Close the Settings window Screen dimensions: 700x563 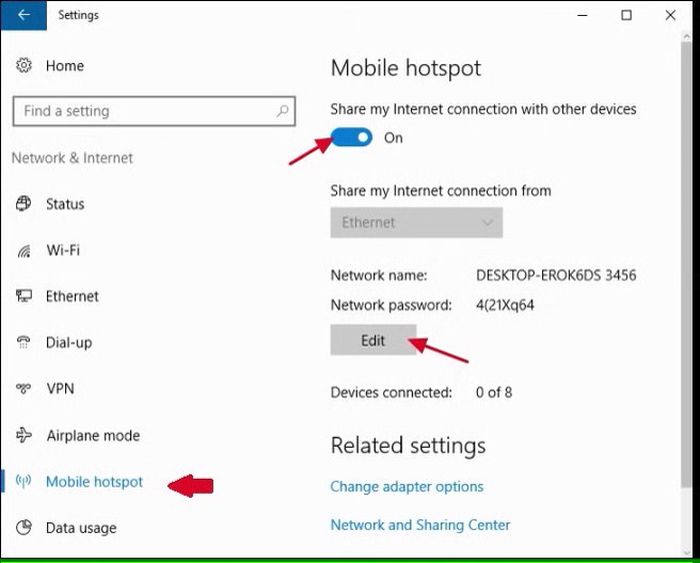point(670,15)
